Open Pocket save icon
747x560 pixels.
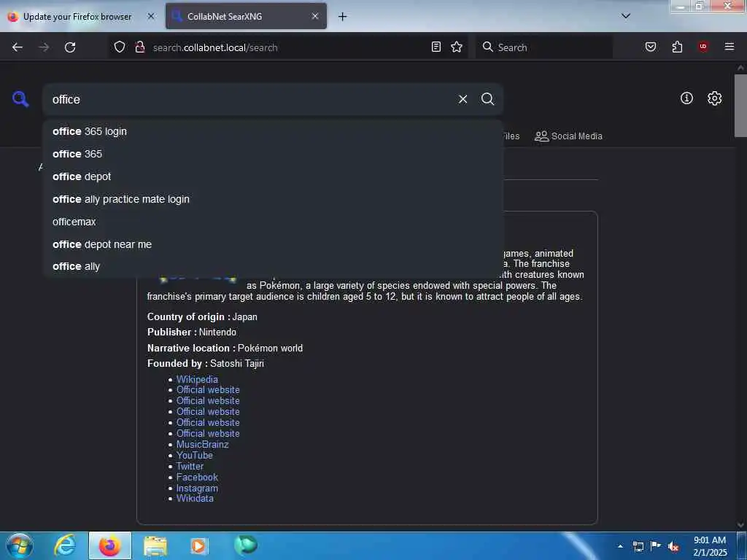coord(650,47)
